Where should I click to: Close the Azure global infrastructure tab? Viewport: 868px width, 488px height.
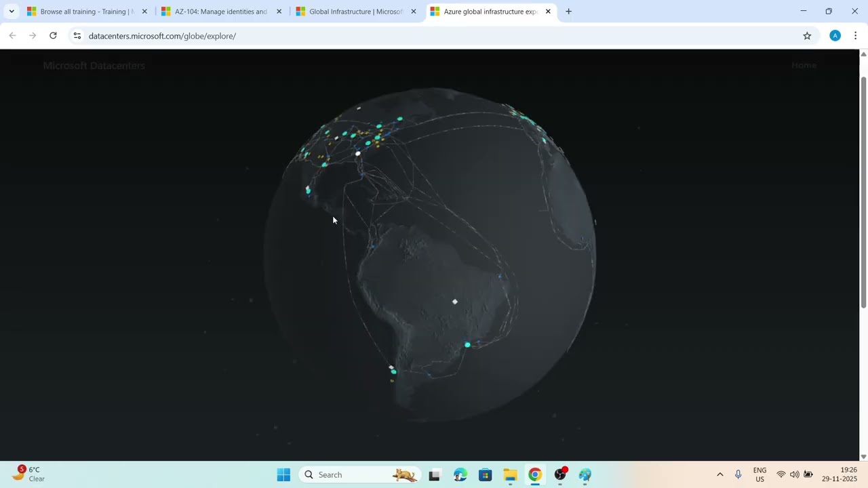548,12
